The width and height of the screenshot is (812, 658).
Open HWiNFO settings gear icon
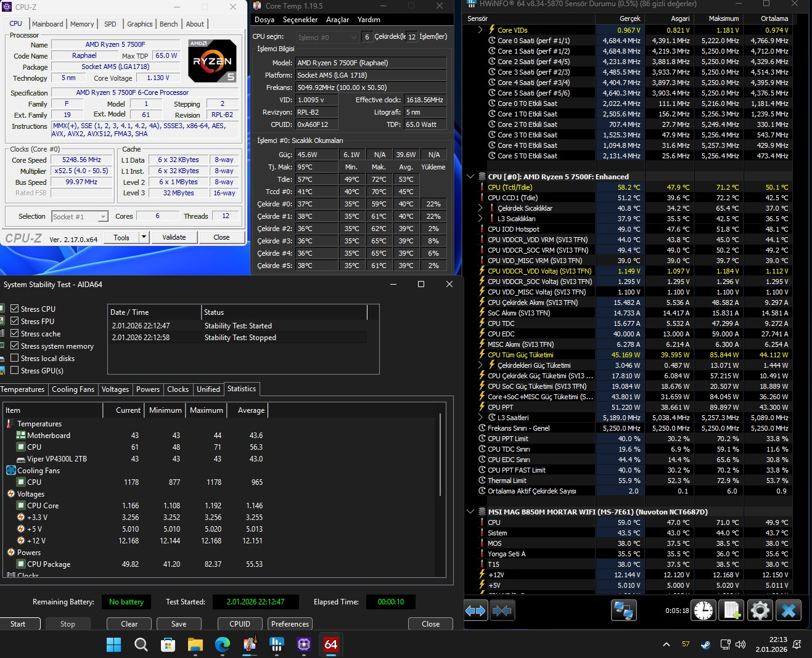[760, 611]
